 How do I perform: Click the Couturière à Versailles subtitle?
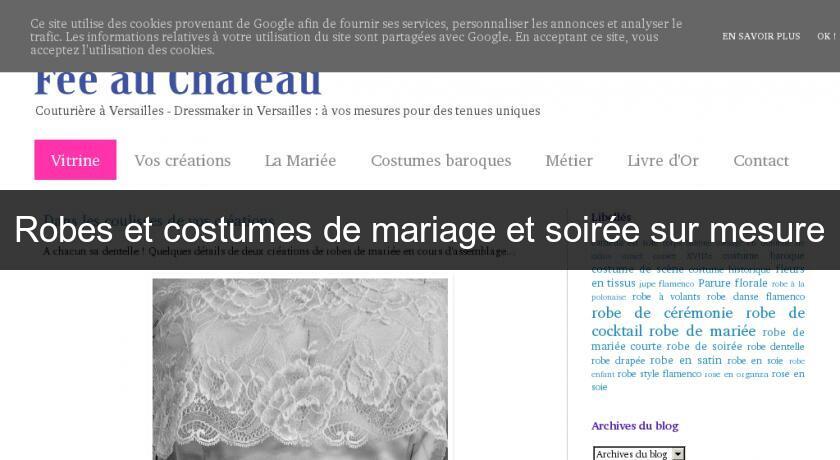[288, 111]
